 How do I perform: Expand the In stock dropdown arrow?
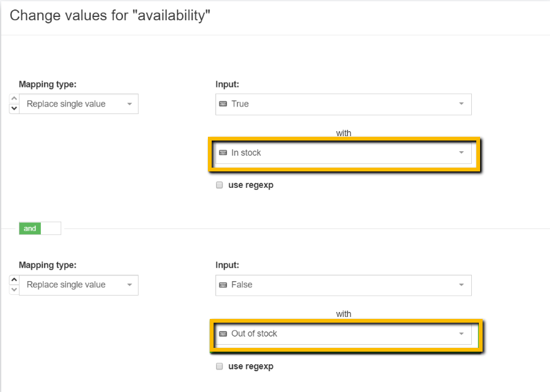[x=461, y=153]
